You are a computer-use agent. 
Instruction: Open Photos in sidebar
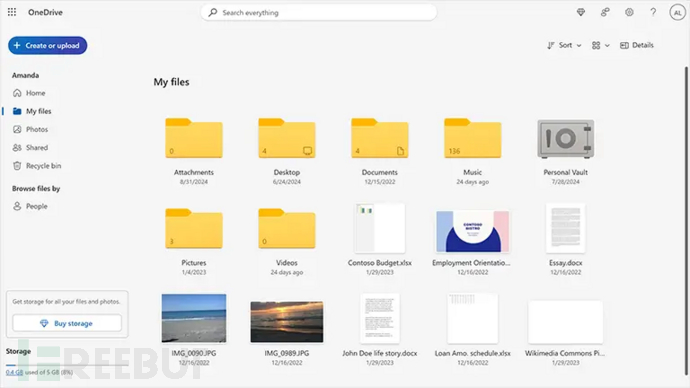click(30, 129)
